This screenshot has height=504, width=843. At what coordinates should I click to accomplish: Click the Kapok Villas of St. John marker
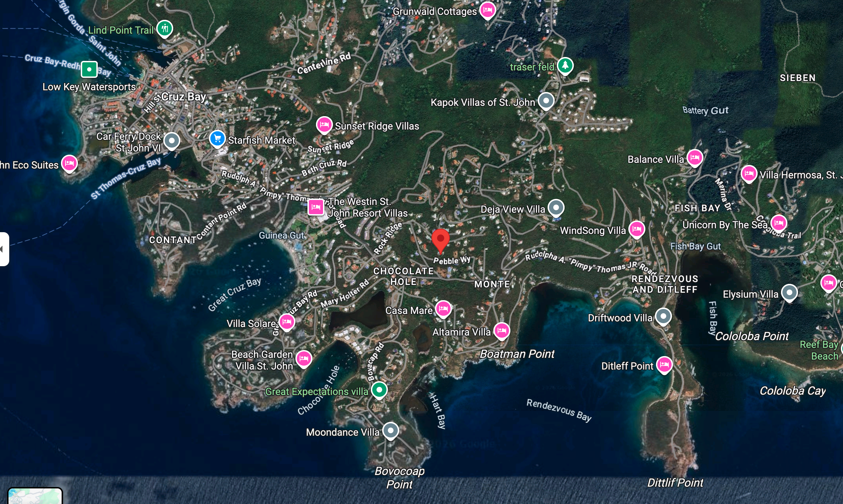(x=545, y=101)
